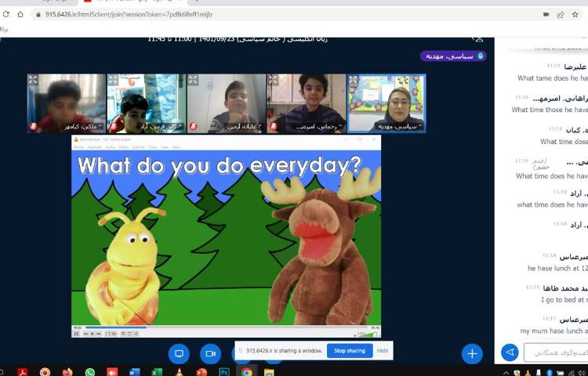Viewport: 588px width, 376px height.
Task: Expand Kiamehr's webcam to fullscreen
Action: point(33,80)
